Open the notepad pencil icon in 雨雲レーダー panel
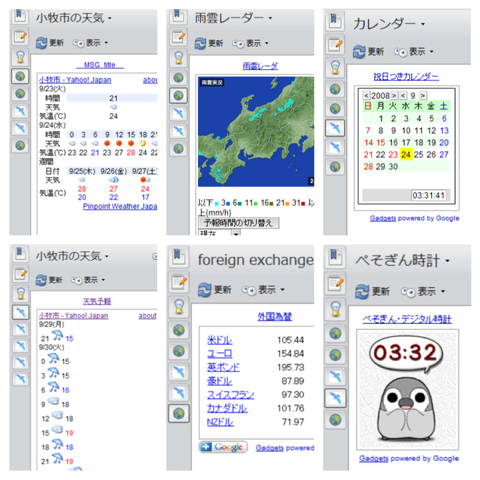Screen dimensions: 480x480 point(178,36)
